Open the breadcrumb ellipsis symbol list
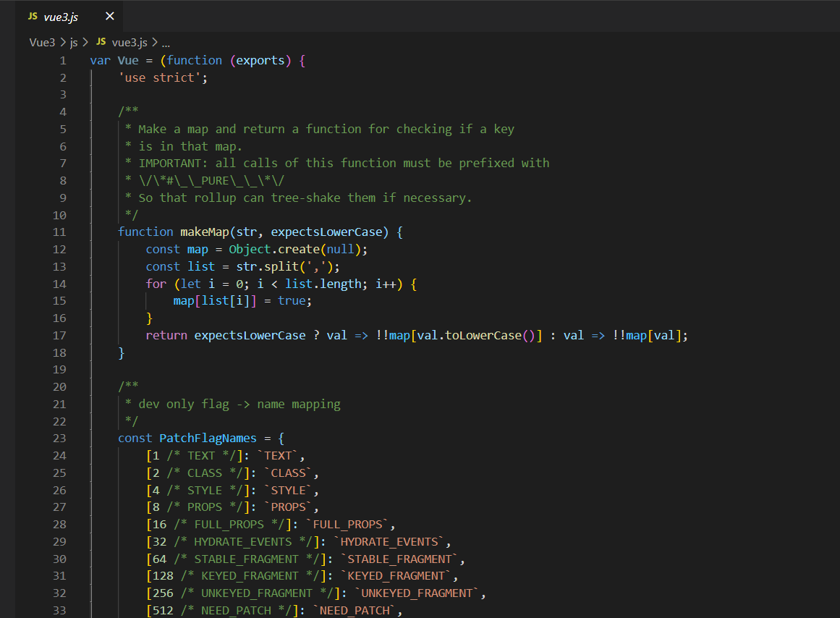This screenshot has height=618, width=840. tap(166, 43)
